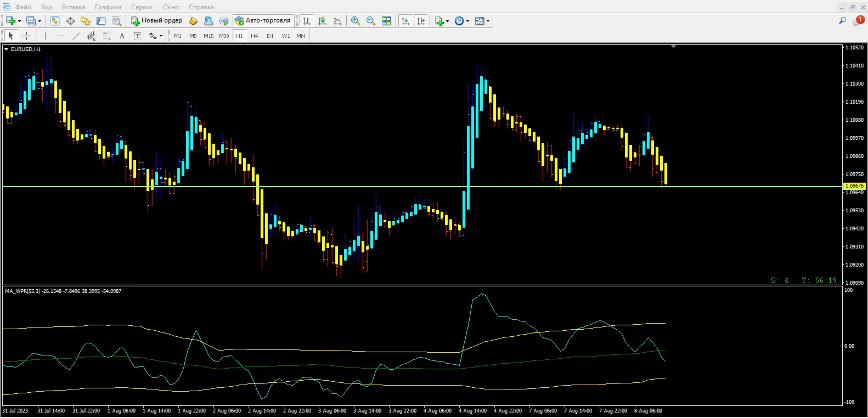Select the Fibonacci retracement tool

pyautogui.click(x=106, y=36)
